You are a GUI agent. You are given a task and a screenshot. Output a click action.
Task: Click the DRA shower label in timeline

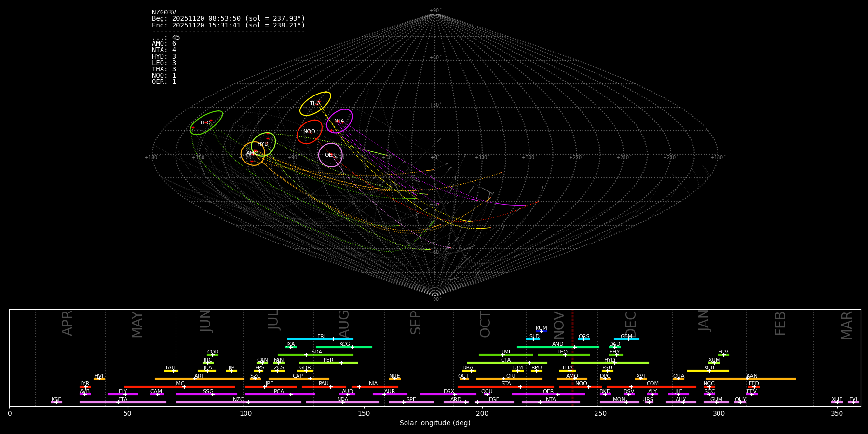468,368
